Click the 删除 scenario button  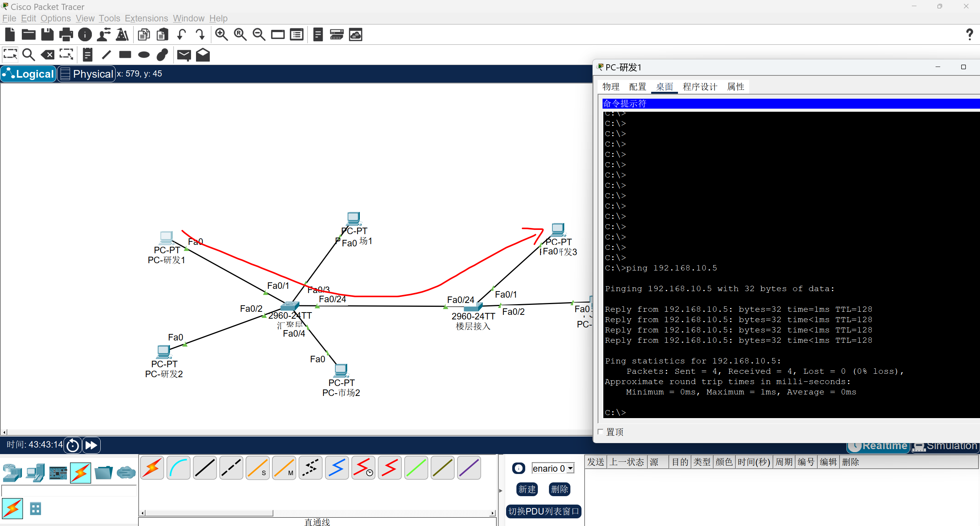[x=560, y=489]
